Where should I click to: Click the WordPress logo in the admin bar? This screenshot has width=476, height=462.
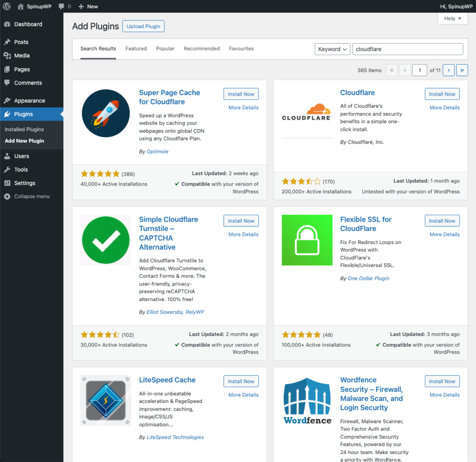[7, 6]
